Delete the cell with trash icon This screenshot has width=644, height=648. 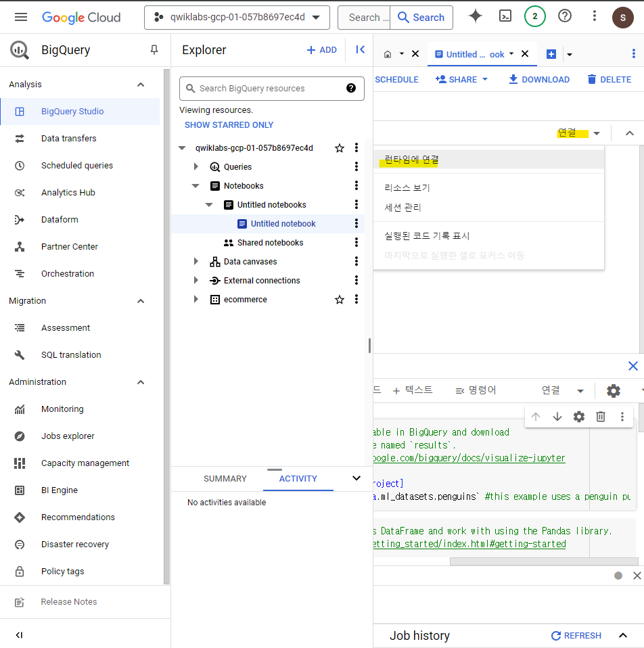pyautogui.click(x=601, y=417)
